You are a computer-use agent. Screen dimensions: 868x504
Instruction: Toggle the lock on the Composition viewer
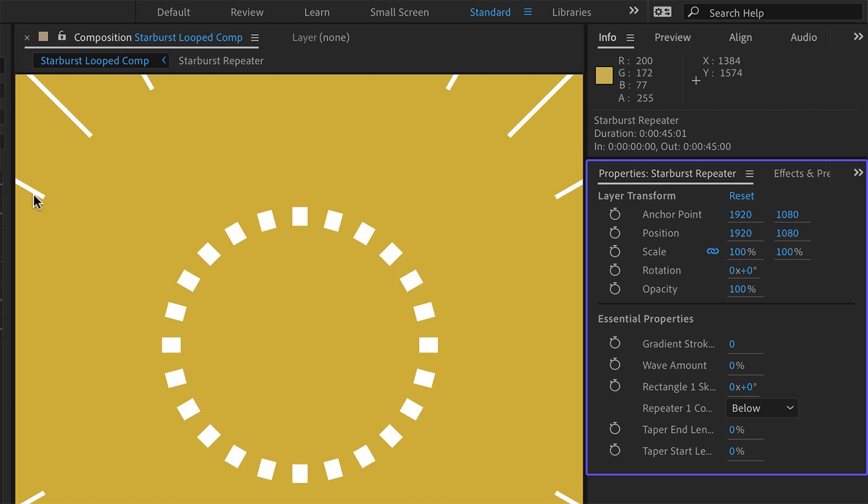coord(61,36)
